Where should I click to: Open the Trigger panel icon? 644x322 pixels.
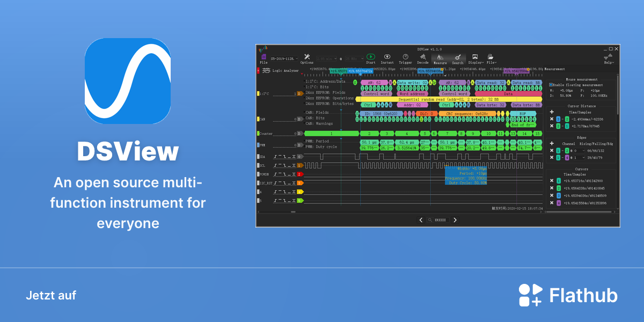(405, 56)
